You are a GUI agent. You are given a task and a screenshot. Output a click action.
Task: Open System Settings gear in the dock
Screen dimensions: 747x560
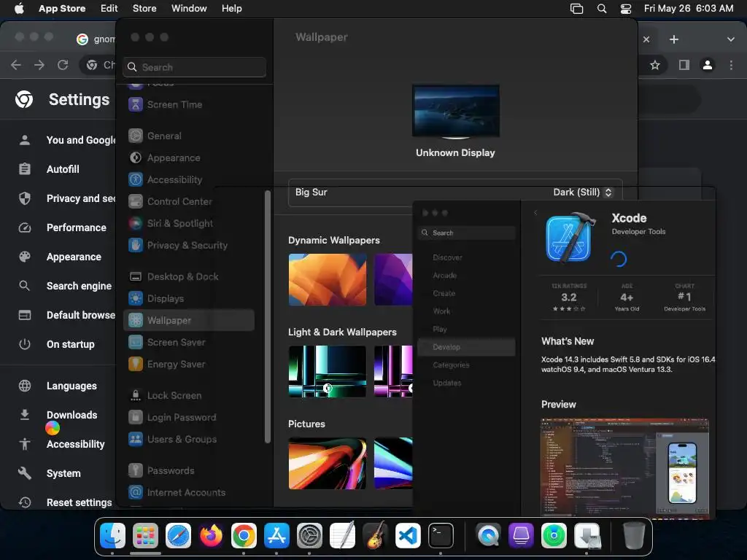tap(309, 536)
